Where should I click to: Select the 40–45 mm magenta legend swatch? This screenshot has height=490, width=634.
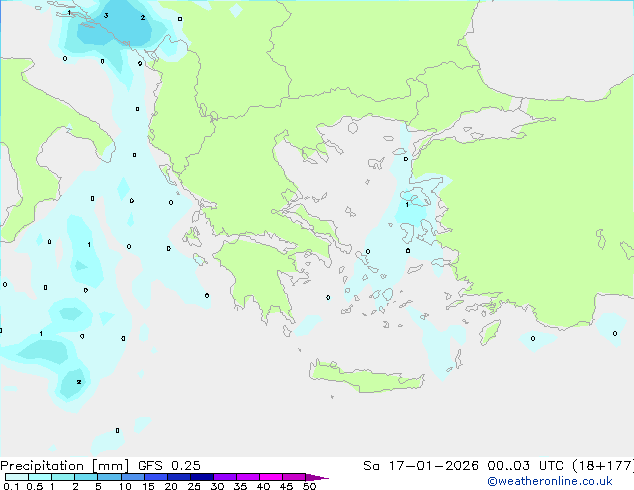[x=271, y=477]
